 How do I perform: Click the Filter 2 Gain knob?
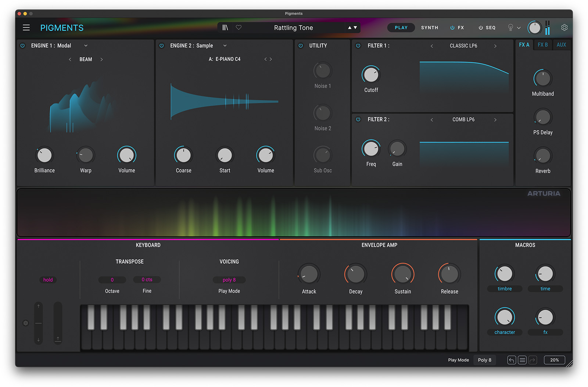coord(397,149)
